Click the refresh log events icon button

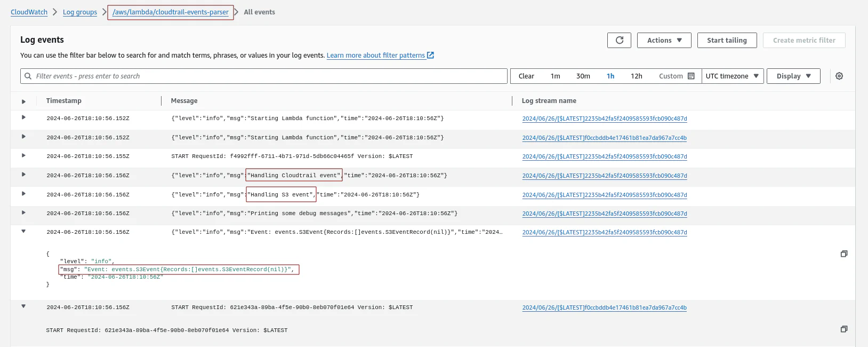[x=619, y=40]
